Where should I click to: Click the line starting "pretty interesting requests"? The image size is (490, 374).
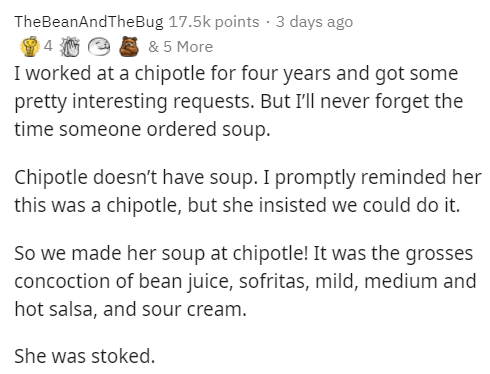coord(239,102)
